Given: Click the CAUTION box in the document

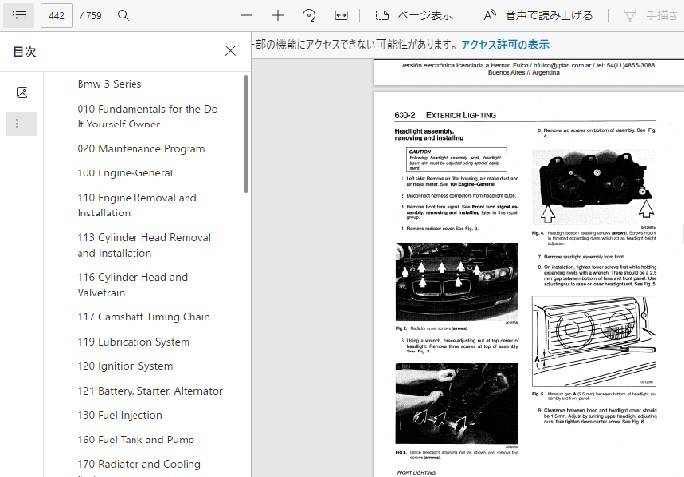Looking at the screenshot, I should click(x=456, y=159).
